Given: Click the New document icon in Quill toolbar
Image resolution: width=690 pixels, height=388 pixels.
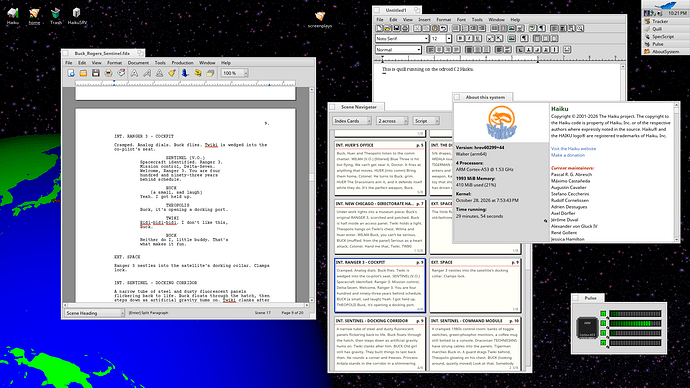Looking at the screenshot, I should pyautogui.click(x=379, y=29).
